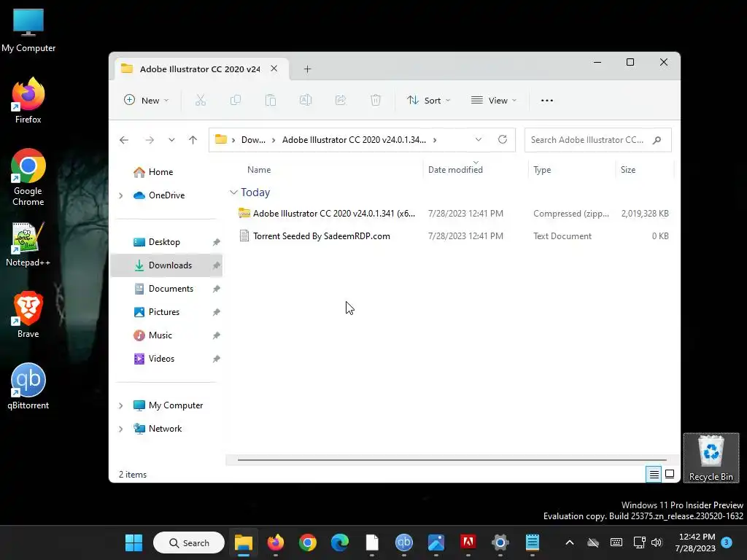Open Notepad++ desktop shortcut
747x560 pixels.
pos(28,244)
